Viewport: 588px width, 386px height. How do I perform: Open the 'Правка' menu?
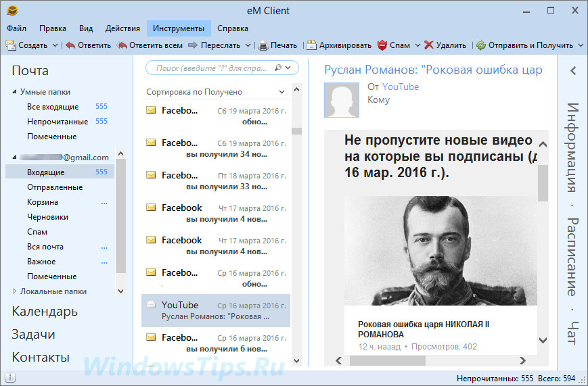click(x=53, y=28)
